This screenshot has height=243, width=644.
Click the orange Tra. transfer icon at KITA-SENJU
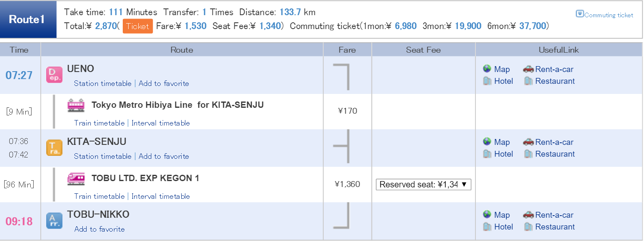(54, 148)
